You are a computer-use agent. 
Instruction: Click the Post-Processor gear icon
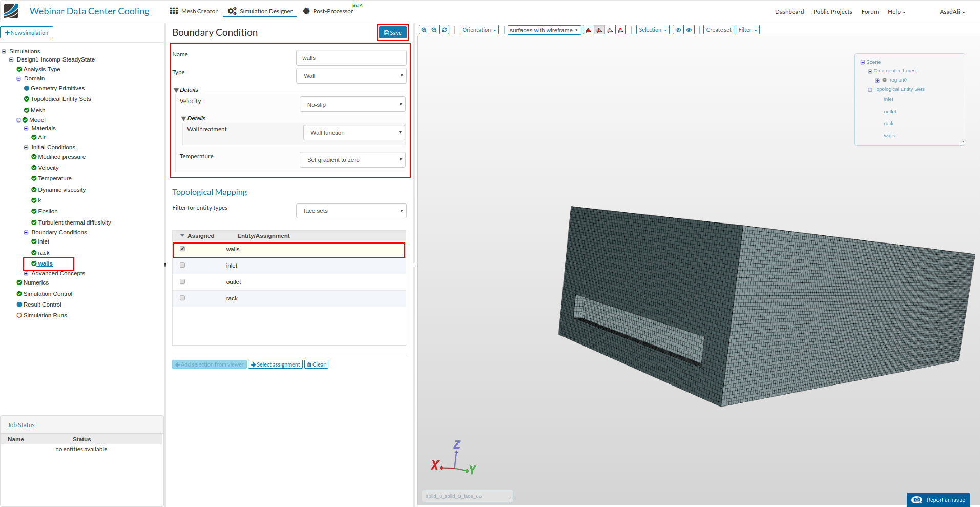(306, 11)
